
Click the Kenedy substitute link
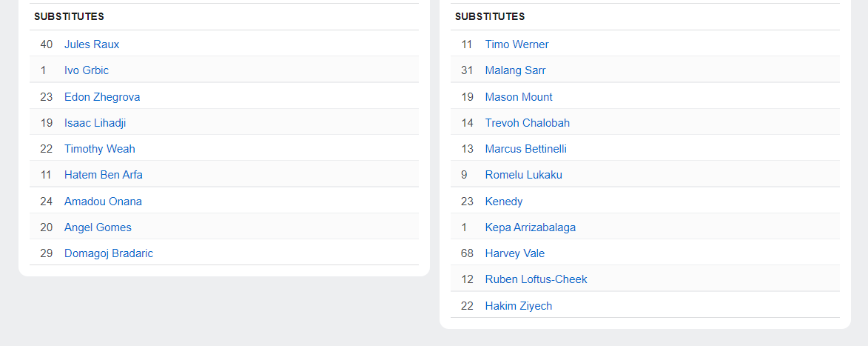(x=504, y=202)
